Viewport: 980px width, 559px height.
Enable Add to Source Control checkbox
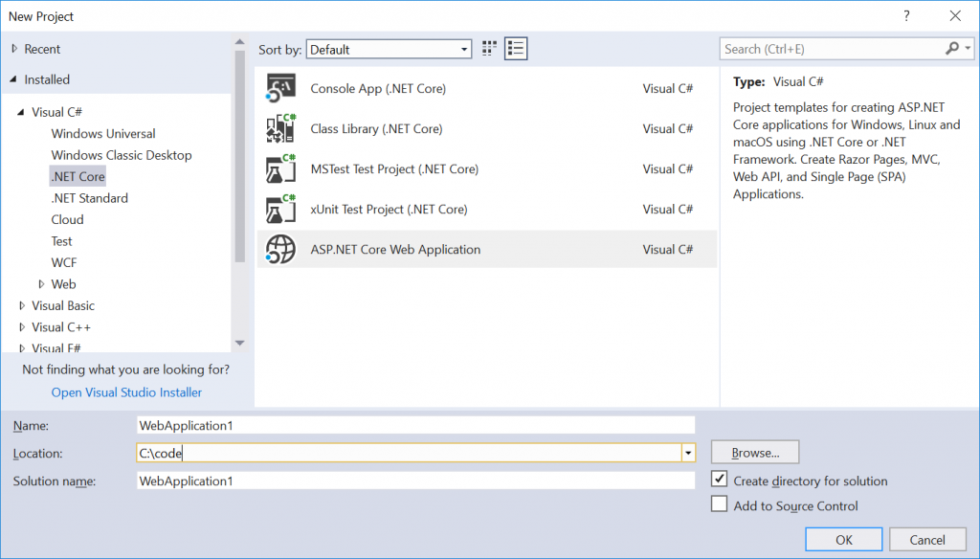point(720,504)
